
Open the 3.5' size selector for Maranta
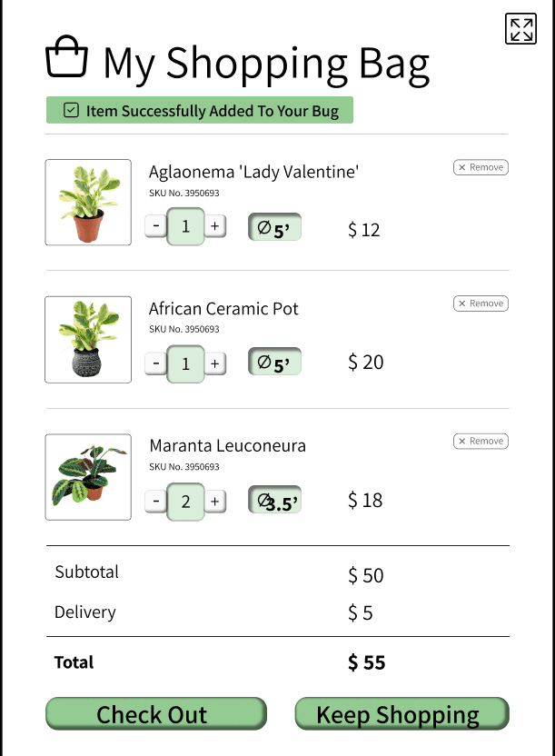(x=274, y=500)
